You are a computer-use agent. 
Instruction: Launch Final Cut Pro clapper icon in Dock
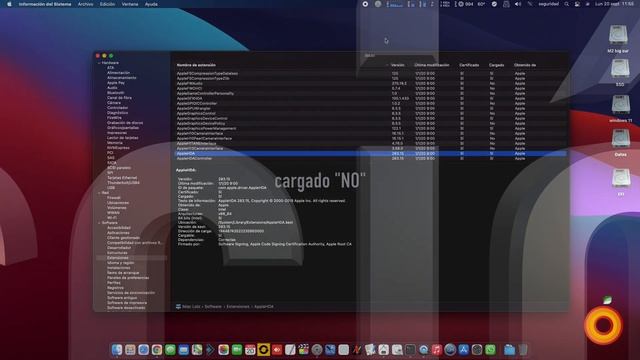303,350
